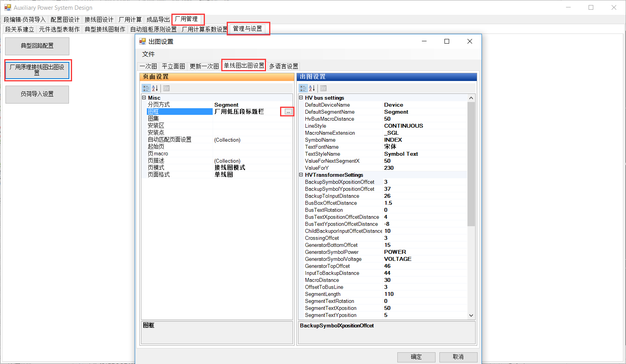Select the GeneratorSymbolPower property
This screenshot has height=364, width=626.
tap(385, 252)
